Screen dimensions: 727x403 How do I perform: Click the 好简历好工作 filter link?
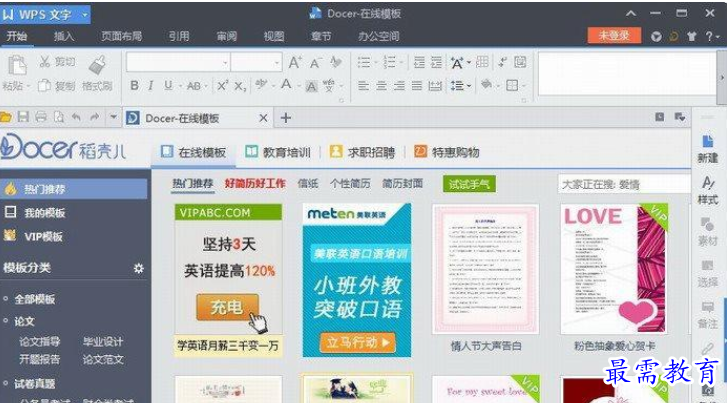(255, 184)
